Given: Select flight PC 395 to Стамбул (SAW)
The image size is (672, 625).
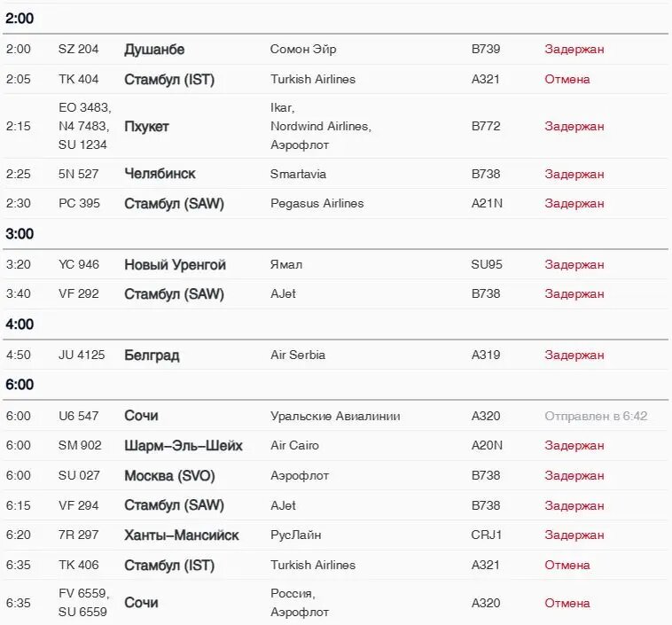Looking at the screenshot, I should pos(336,203).
